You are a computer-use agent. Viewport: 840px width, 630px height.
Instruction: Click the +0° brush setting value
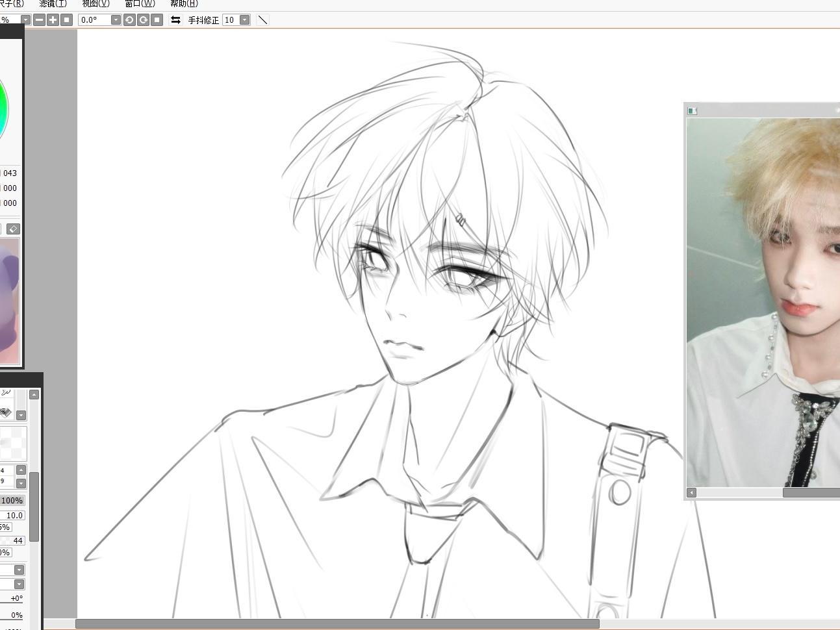point(16,598)
